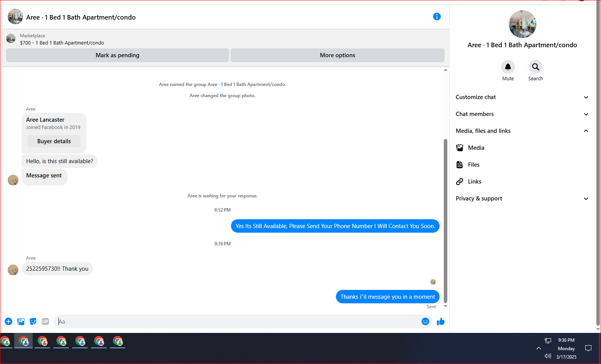Open more actions with the plus icon

click(8, 321)
